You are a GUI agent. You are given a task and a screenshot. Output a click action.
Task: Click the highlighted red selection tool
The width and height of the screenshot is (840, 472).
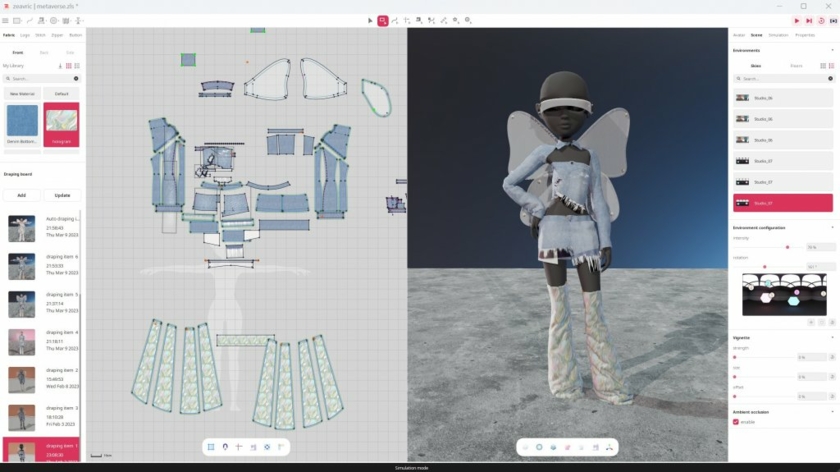coord(382,20)
